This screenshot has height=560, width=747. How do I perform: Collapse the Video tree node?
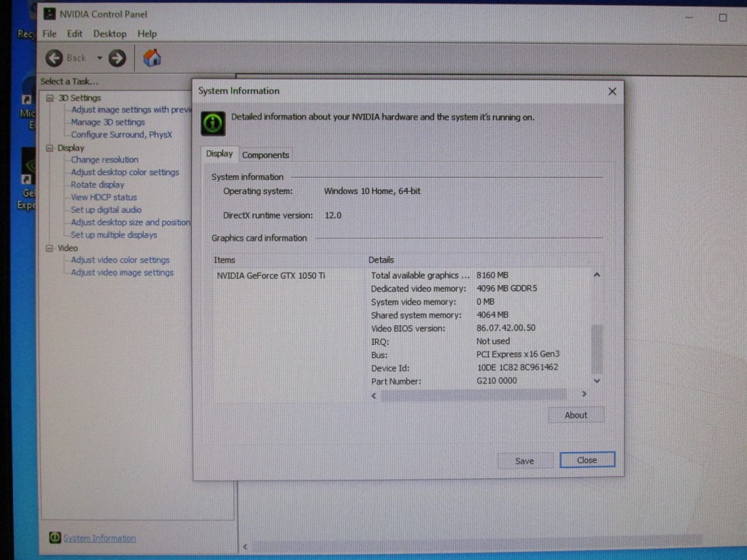point(50,248)
